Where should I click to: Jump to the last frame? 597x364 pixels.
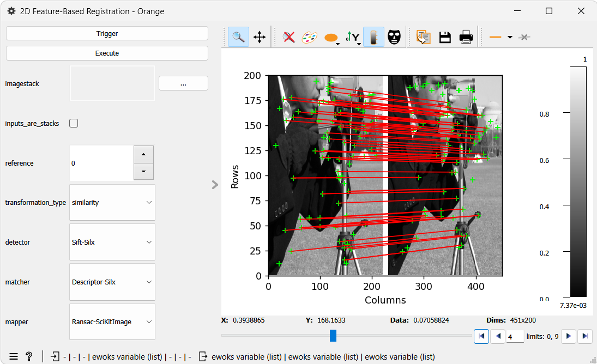(585, 336)
